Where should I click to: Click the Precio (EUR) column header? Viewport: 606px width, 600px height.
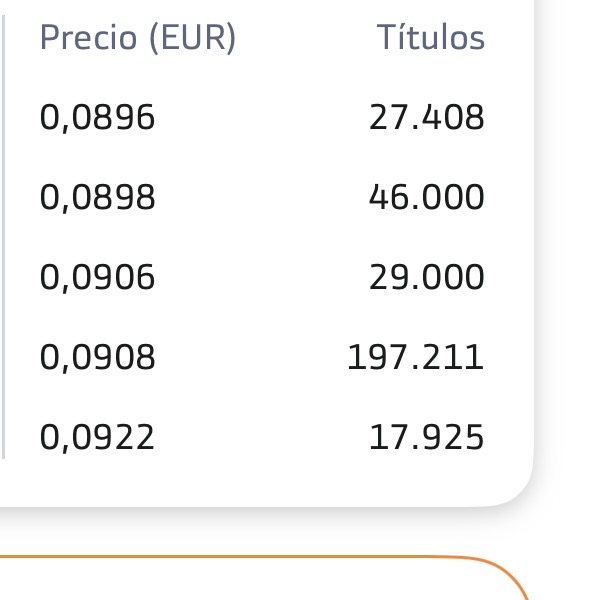[138, 38]
